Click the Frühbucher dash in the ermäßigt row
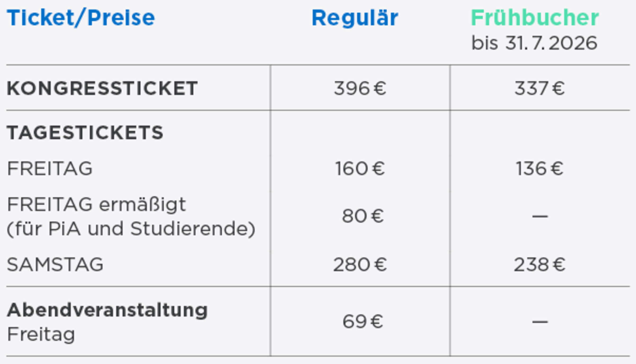The image size is (636, 364). tap(540, 217)
